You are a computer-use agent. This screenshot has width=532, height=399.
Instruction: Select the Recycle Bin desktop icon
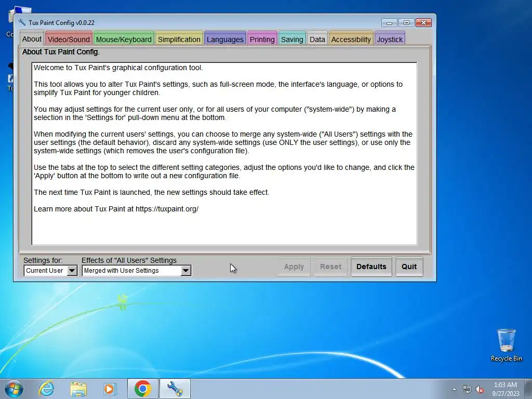(506, 345)
